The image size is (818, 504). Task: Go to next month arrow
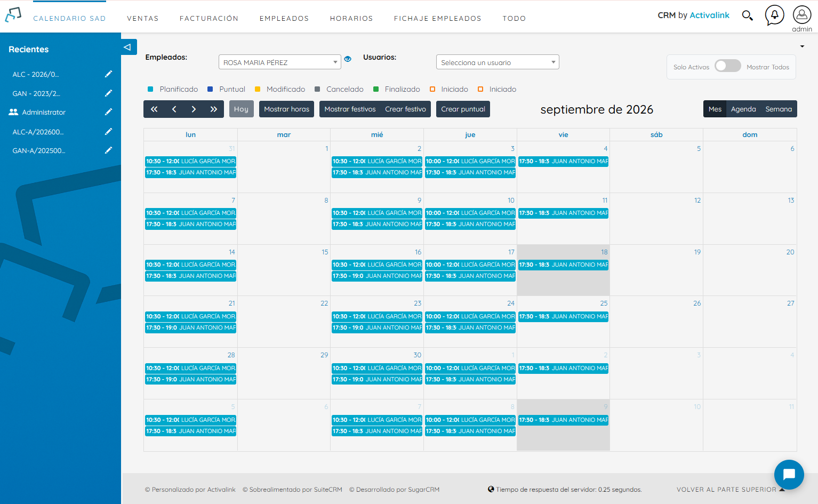coord(194,109)
